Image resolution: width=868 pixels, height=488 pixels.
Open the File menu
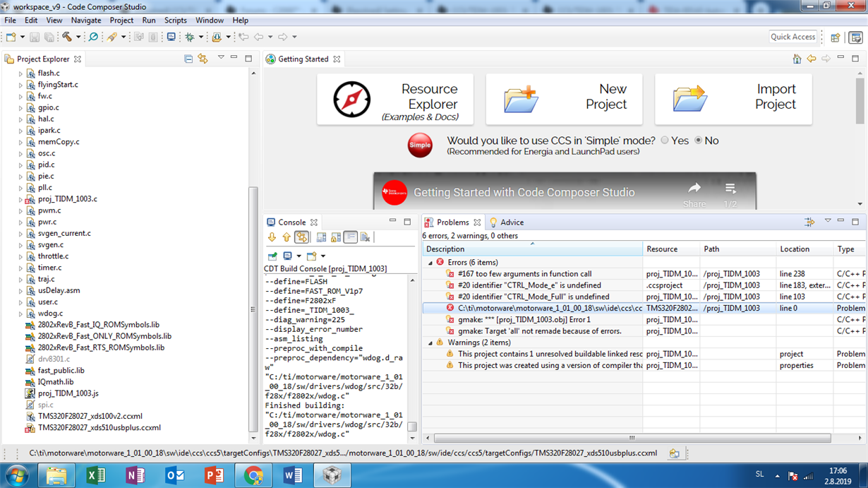point(11,20)
